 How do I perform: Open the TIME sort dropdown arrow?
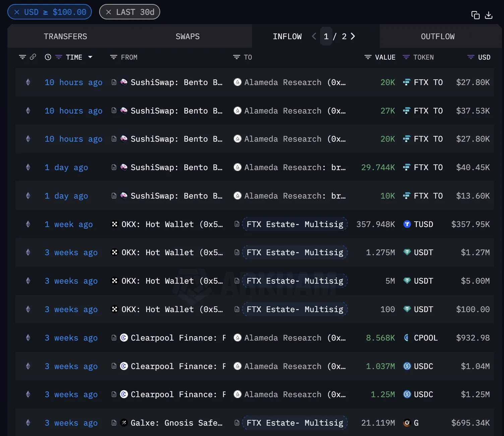click(x=90, y=57)
